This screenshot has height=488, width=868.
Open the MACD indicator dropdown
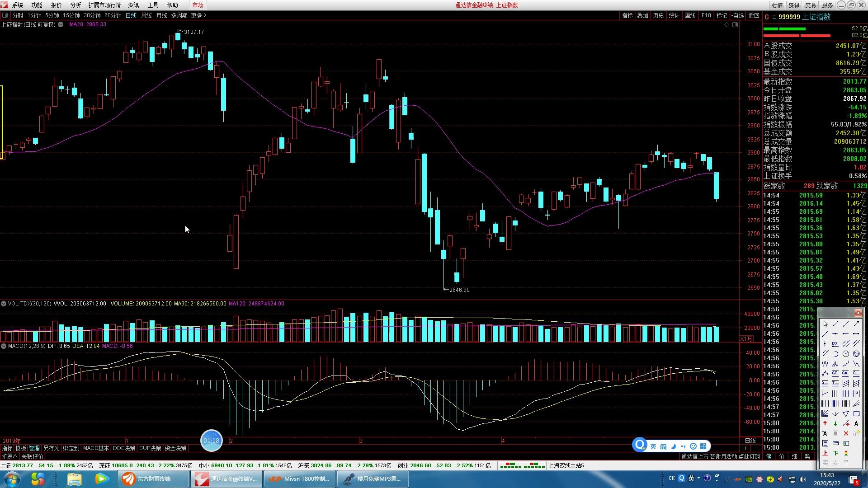coord(4,346)
